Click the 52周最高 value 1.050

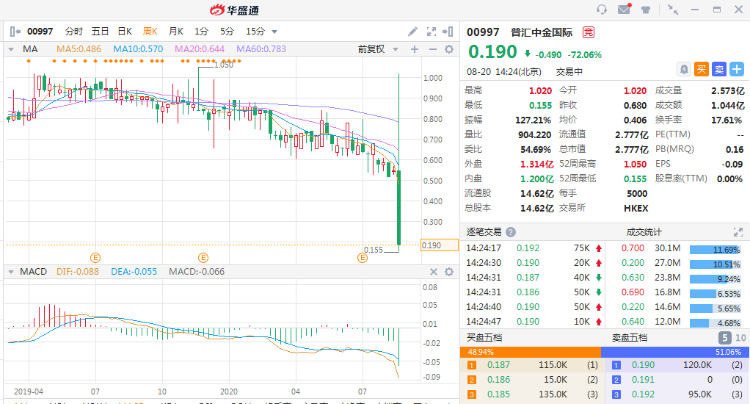tap(635, 164)
